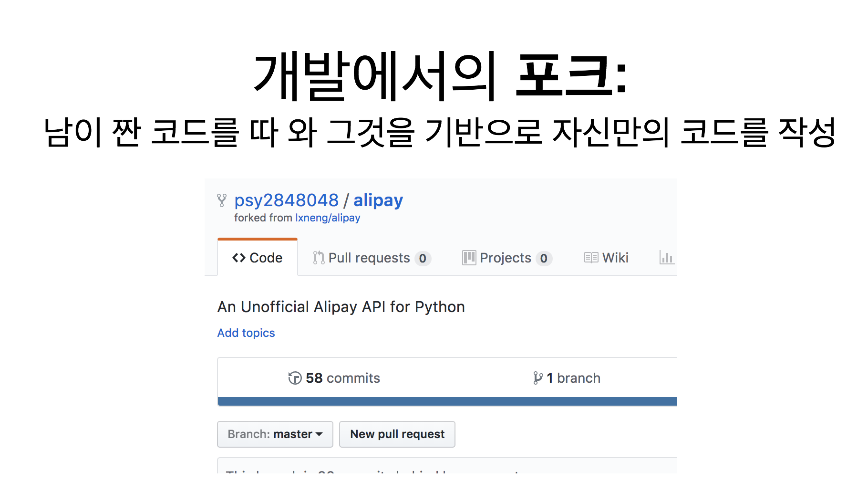Click the Pull requests count badge
868x482 pixels.
[423, 259]
